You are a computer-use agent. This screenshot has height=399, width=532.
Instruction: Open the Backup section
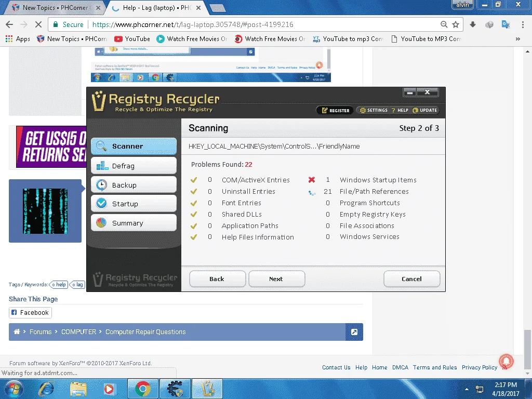134,185
